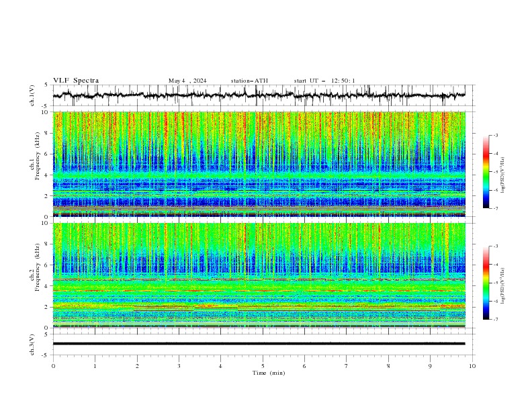Click the 'Time (min)' axis title

(269, 373)
